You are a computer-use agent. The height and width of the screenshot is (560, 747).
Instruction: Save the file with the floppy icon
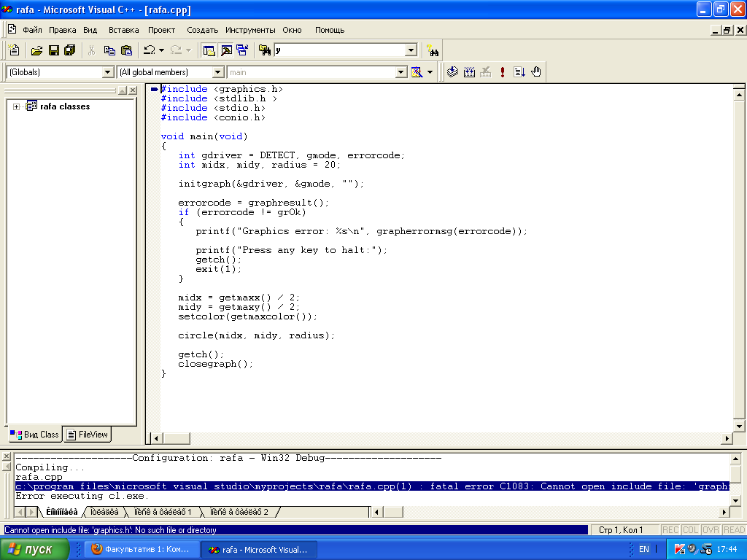coord(53,50)
